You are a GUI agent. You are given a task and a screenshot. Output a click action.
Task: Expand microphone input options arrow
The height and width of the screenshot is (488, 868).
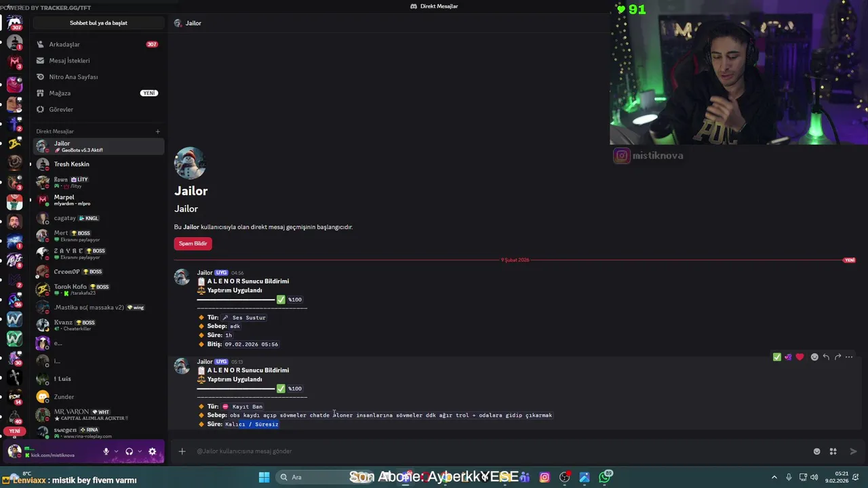(116, 451)
